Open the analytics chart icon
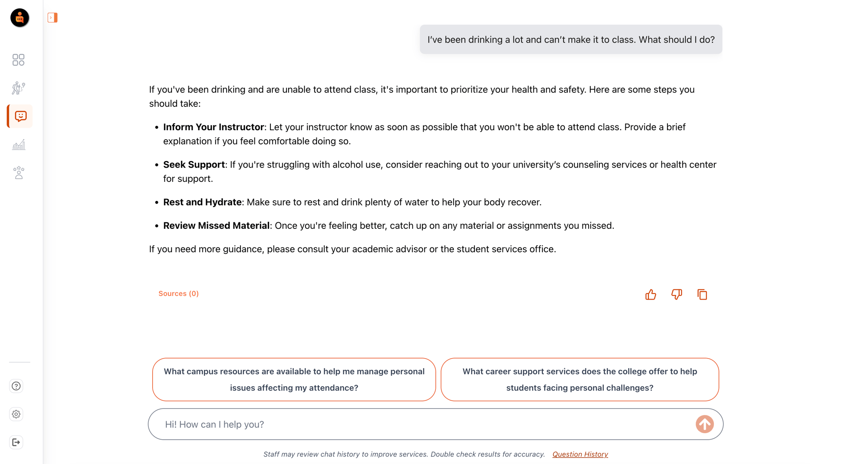 (19, 145)
